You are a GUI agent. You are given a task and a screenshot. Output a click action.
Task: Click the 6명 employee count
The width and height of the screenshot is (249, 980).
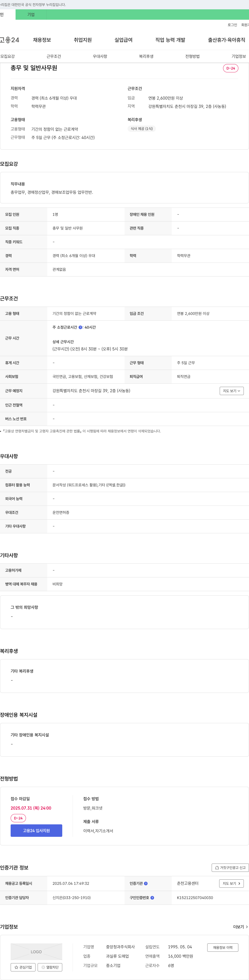(171, 965)
